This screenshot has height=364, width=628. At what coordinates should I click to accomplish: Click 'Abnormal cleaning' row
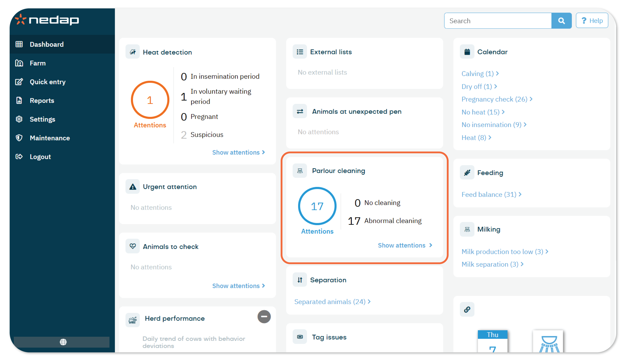pyautogui.click(x=385, y=221)
